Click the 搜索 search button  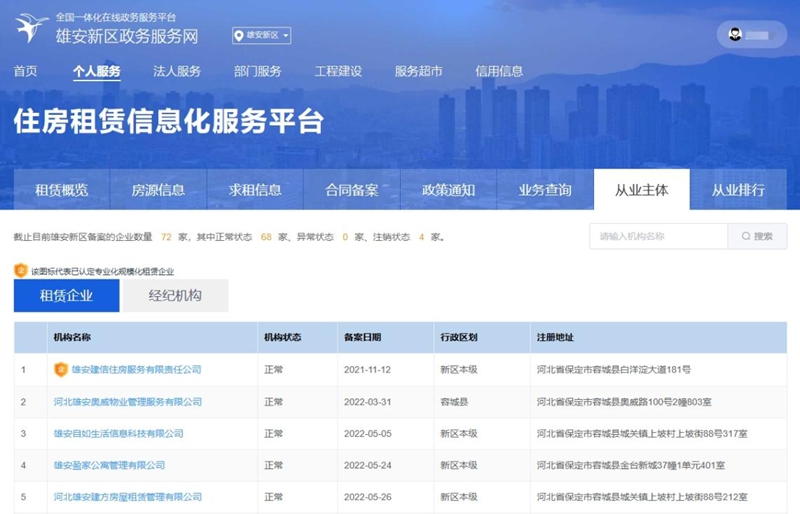(x=757, y=237)
